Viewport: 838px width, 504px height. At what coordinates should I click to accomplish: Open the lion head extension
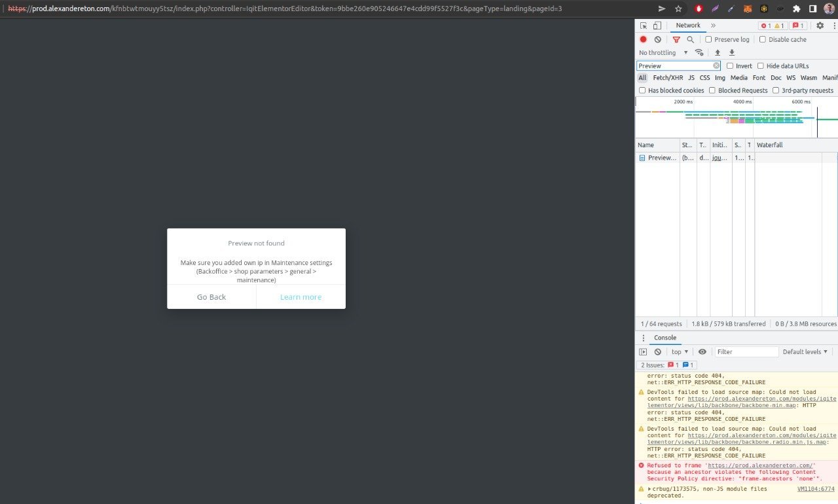(x=764, y=9)
